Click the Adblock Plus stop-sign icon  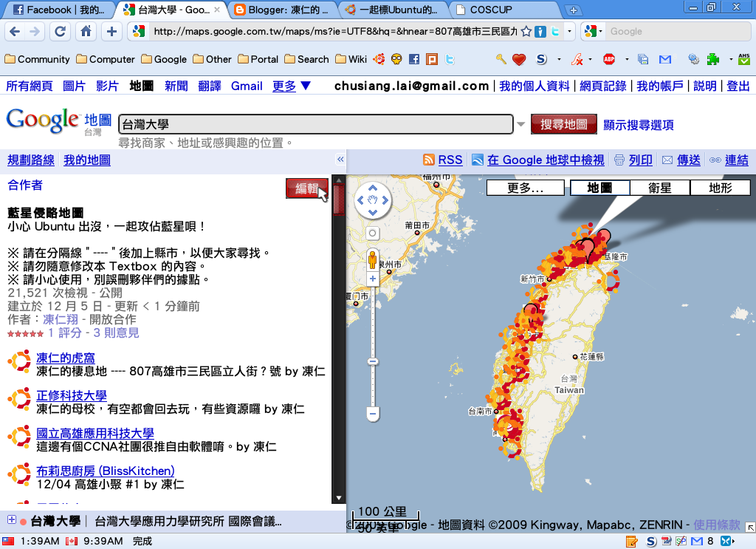(611, 59)
